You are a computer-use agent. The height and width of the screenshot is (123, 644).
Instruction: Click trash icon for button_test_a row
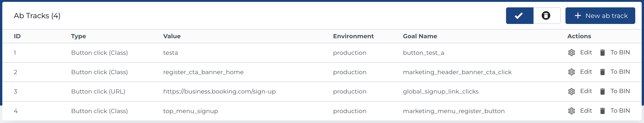pyautogui.click(x=602, y=53)
